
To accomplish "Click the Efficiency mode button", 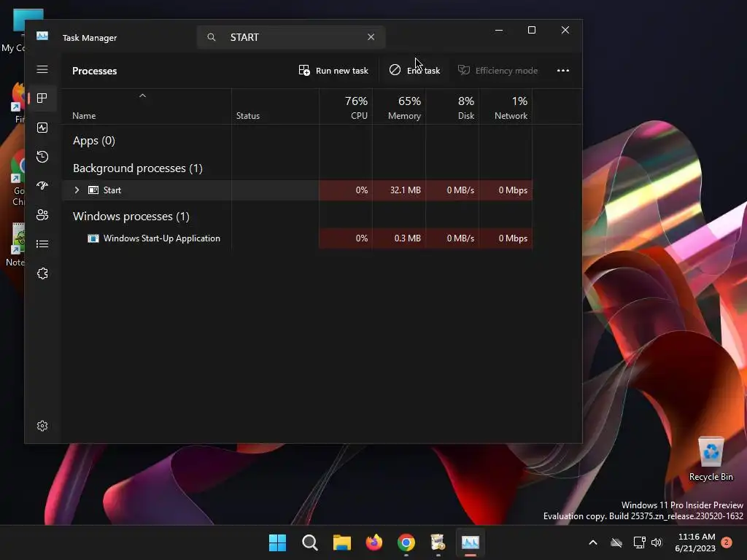I will tap(498, 71).
